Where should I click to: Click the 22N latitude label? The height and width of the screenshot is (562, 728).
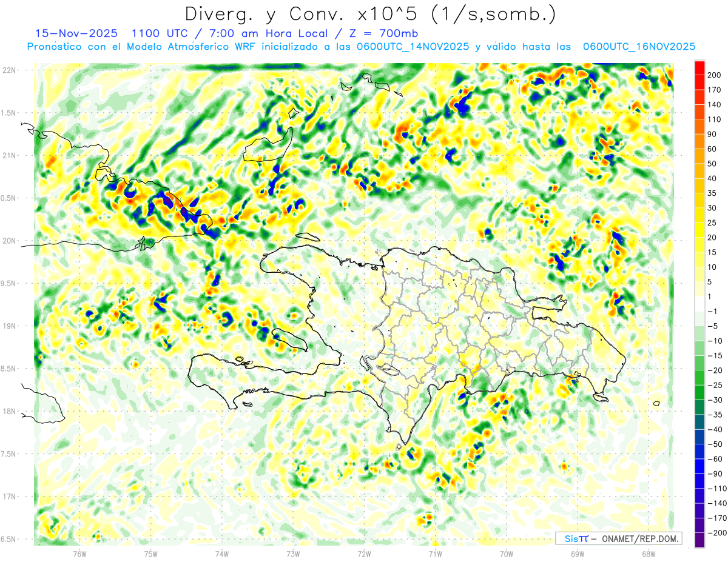[x=8, y=70]
